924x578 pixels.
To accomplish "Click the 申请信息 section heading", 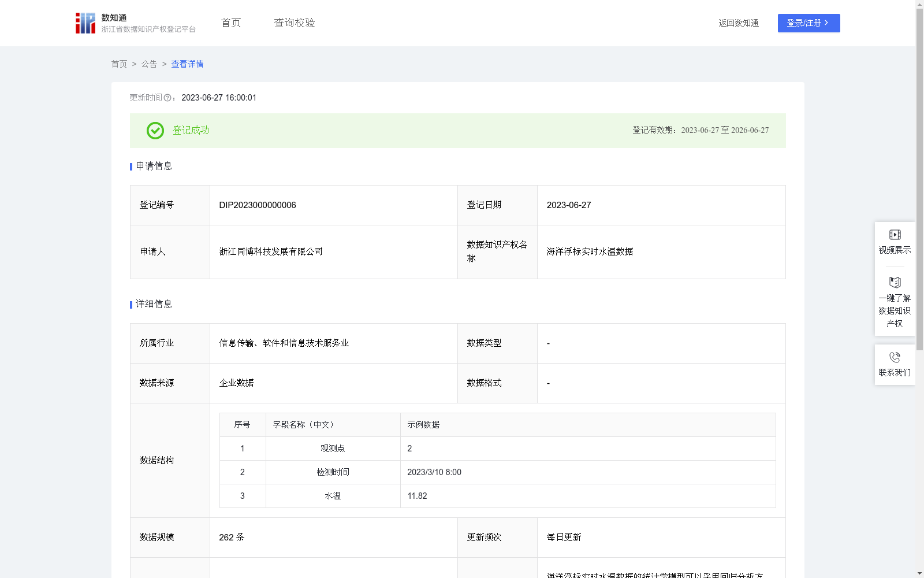I will pyautogui.click(x=154, y=166).
